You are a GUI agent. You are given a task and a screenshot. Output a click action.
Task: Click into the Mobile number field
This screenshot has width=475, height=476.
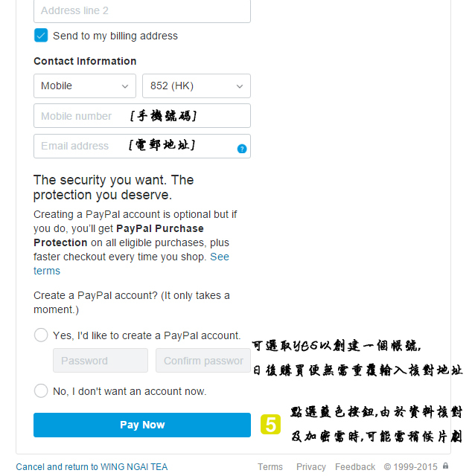[x=142, y=116]
